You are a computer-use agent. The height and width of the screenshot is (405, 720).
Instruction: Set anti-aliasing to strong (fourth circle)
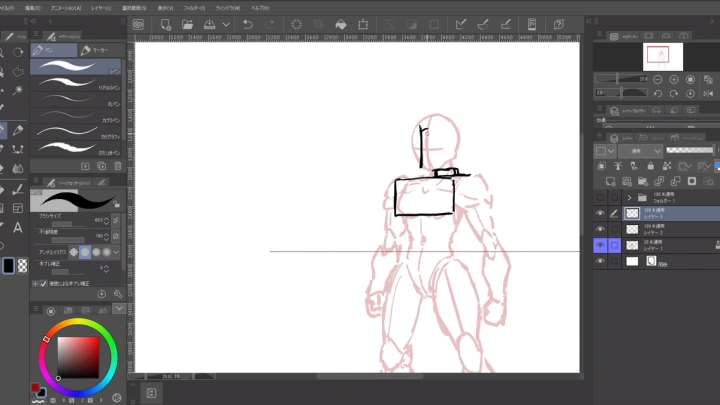coord(107,252)
